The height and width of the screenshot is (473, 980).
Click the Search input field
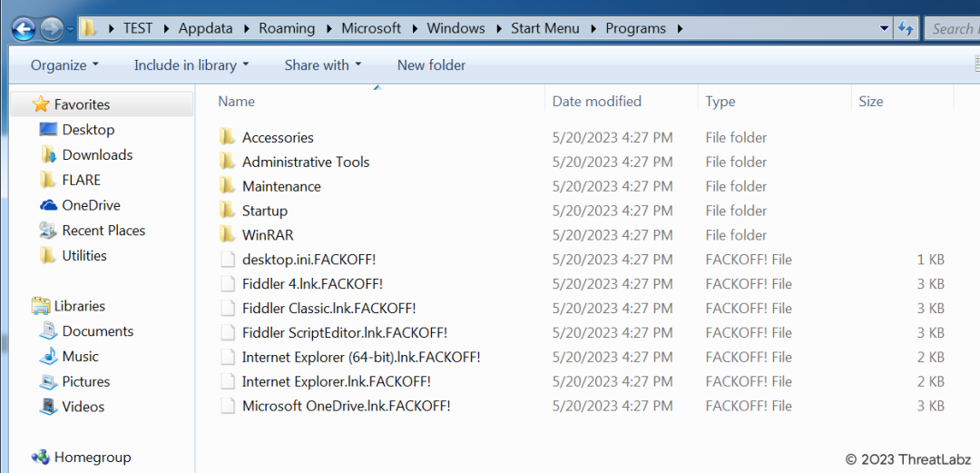[x=953, y=29]
